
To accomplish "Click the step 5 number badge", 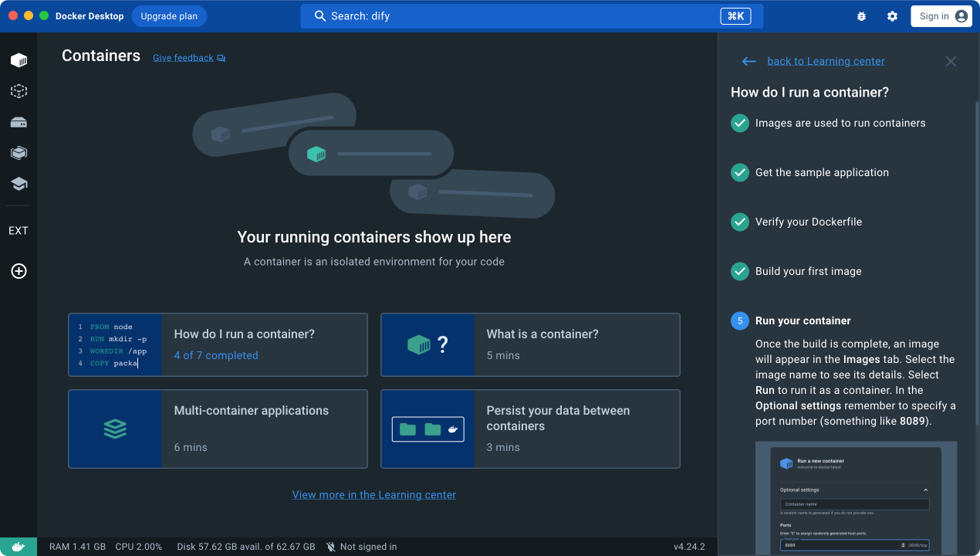I will [740, 320].
